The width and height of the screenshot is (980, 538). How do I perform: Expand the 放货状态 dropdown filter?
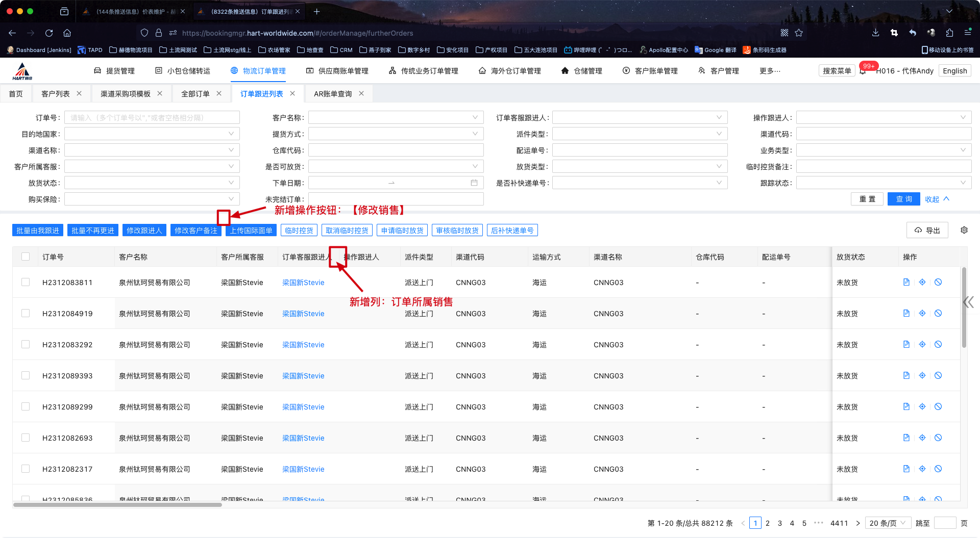(x=152, y=183)
